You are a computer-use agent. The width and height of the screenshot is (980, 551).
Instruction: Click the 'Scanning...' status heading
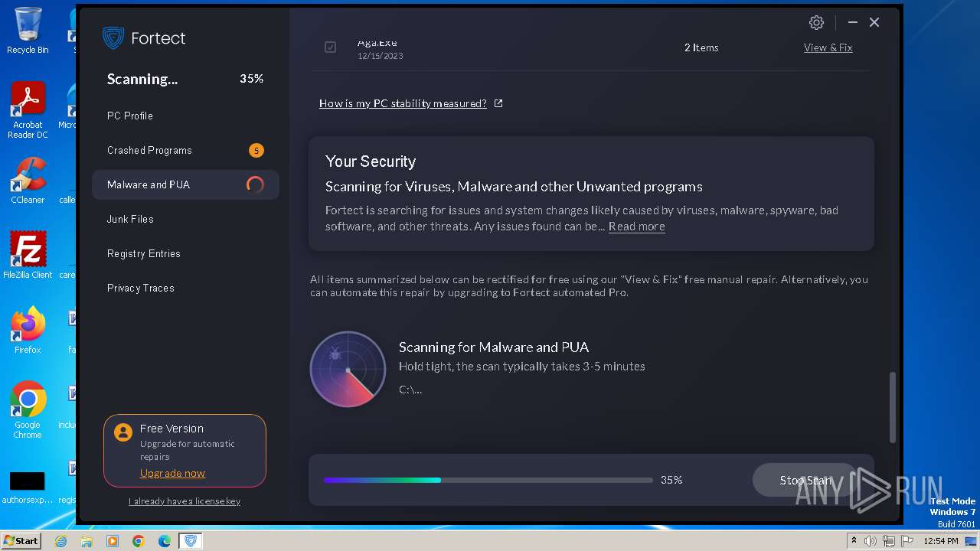click(142, 79)
